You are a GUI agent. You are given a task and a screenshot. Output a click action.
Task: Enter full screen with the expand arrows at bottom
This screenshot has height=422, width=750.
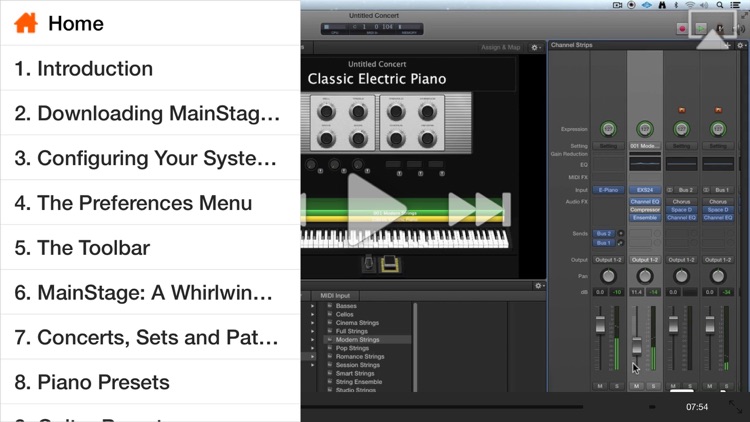(735, 407)
